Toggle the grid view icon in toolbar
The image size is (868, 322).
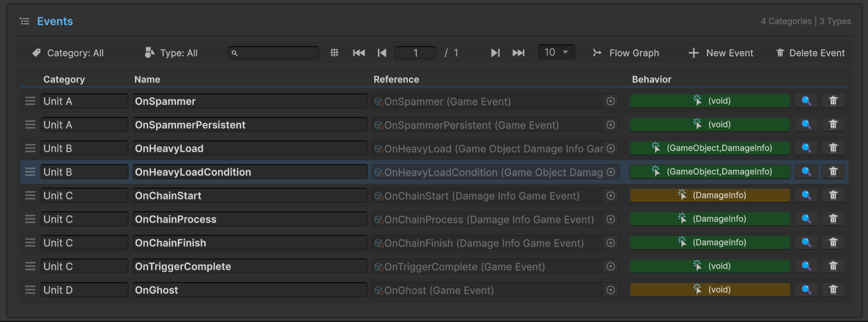pos(334,53)
